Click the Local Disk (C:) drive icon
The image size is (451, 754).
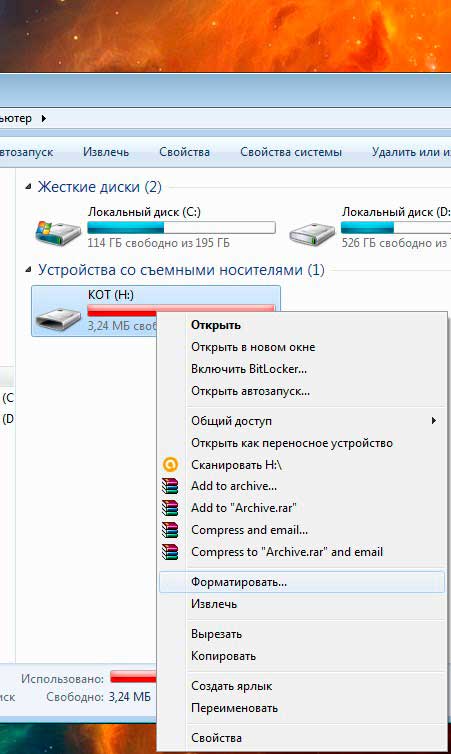(58, 232)
